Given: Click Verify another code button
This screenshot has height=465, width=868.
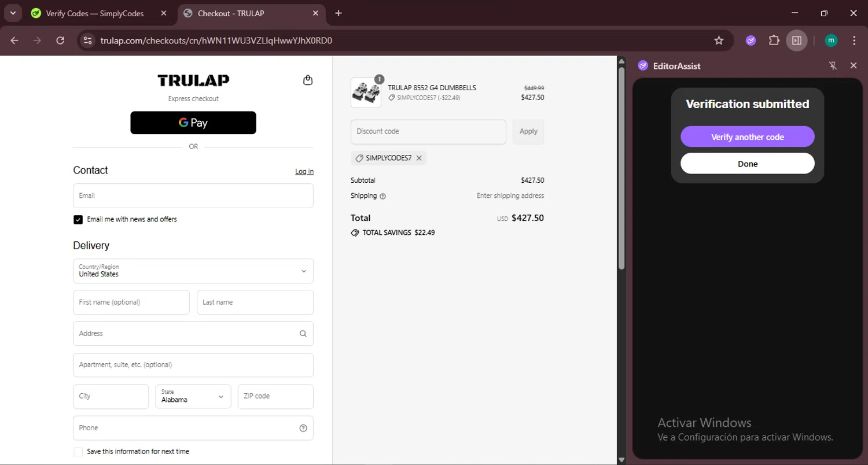Looking at the screenshot, I should coord(748,137).
